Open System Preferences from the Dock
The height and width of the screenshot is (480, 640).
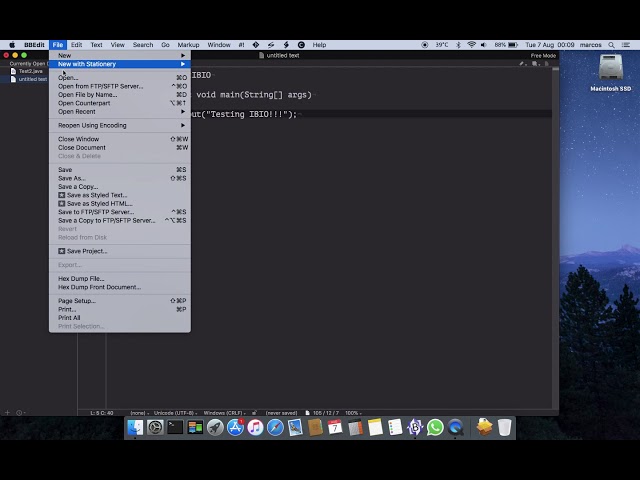click(x=155, y=427)
